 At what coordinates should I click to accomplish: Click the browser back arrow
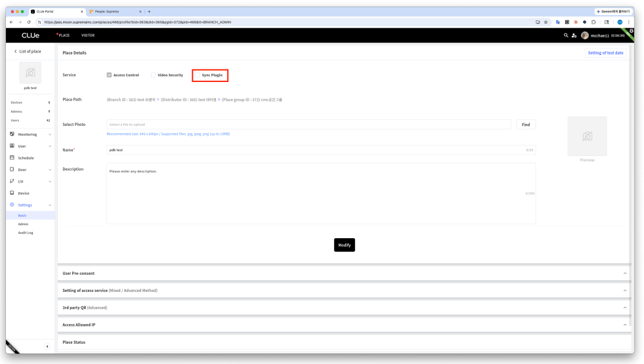tap(12, 22)
